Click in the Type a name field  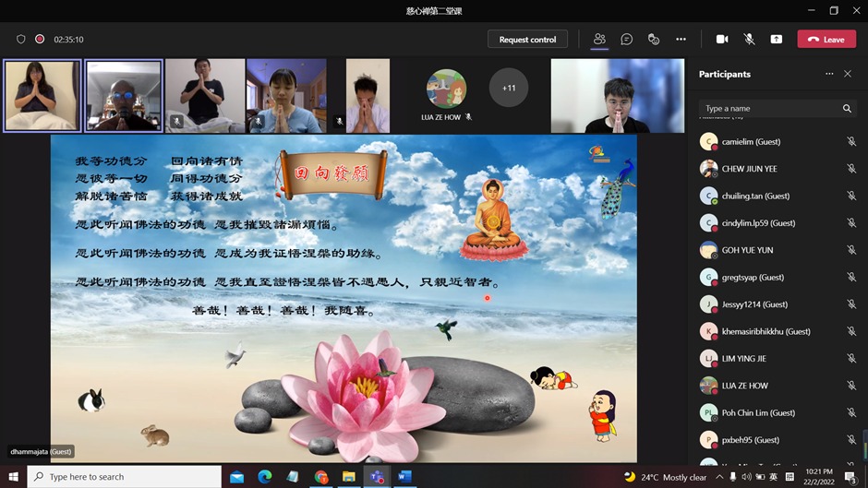pyautogui.click(x=770, y=109)
